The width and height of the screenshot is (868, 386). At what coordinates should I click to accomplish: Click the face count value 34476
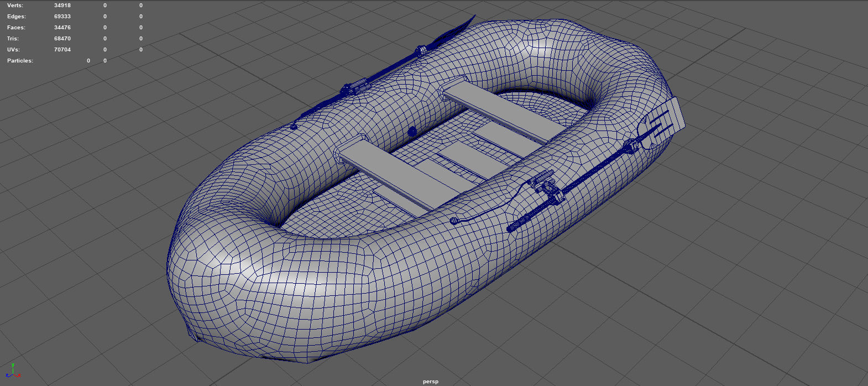click(x=62, y=28)
